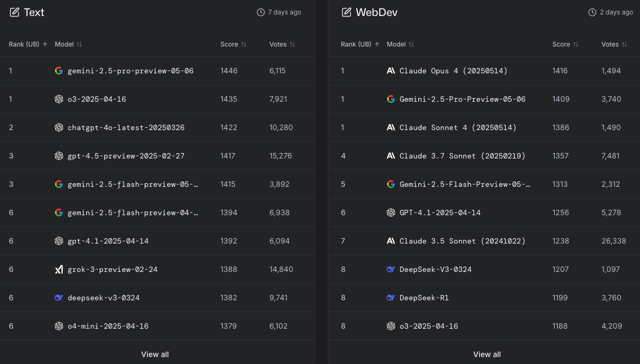Click the Google logo beside Gemini-2.5-Pro-Preview-05-06 in WebDev
The height and width of the screenshot is (364, 640).
390,99
